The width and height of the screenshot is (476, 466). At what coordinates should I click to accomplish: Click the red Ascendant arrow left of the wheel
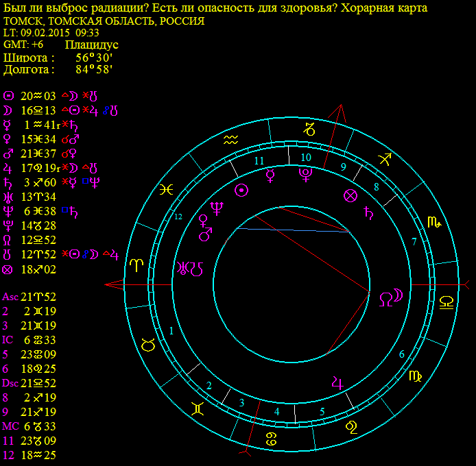[x=115, y=284]
